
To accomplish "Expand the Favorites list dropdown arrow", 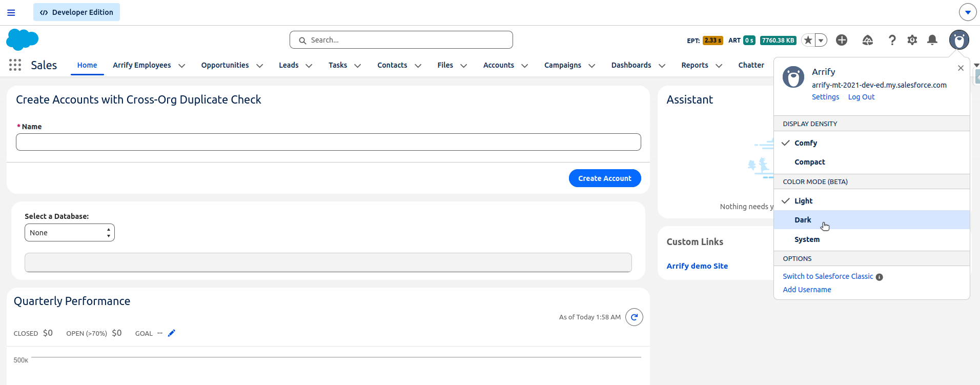I will point(821,40).
